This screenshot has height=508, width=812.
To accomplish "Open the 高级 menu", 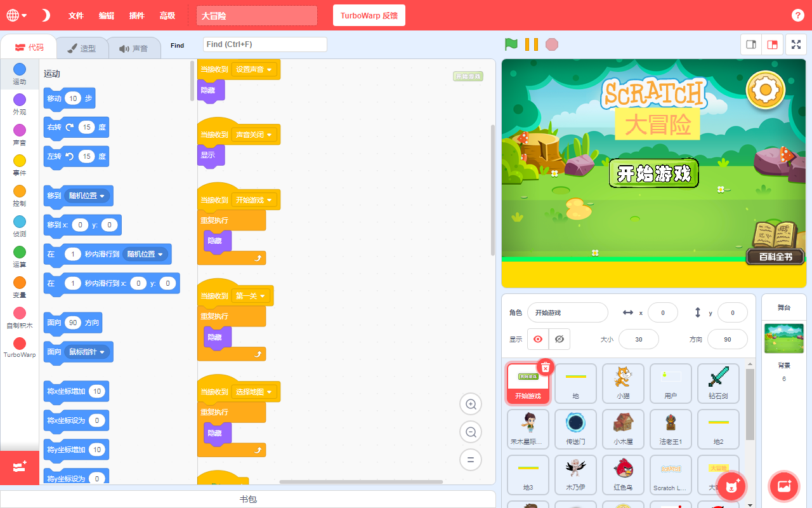I will point(167,16).
